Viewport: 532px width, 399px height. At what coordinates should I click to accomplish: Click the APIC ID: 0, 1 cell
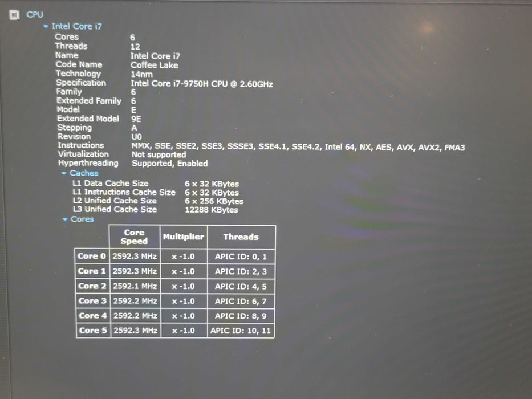(241, 256)
